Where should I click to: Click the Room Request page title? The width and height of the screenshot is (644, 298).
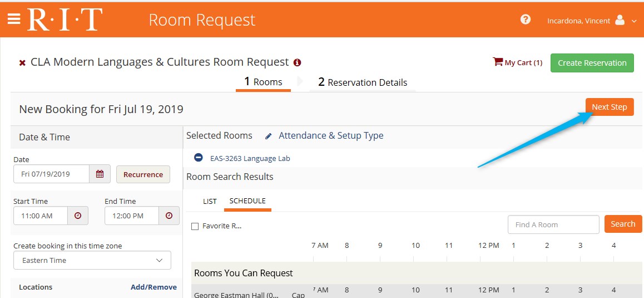tap(202, 20)
